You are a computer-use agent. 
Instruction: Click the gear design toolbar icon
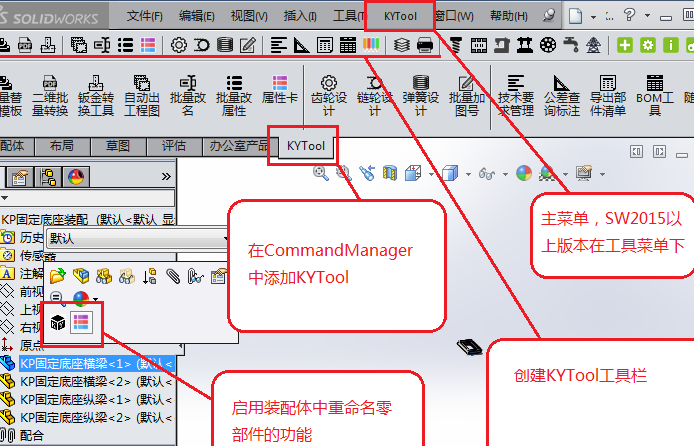pyautogui.click(x=179, y=45)
